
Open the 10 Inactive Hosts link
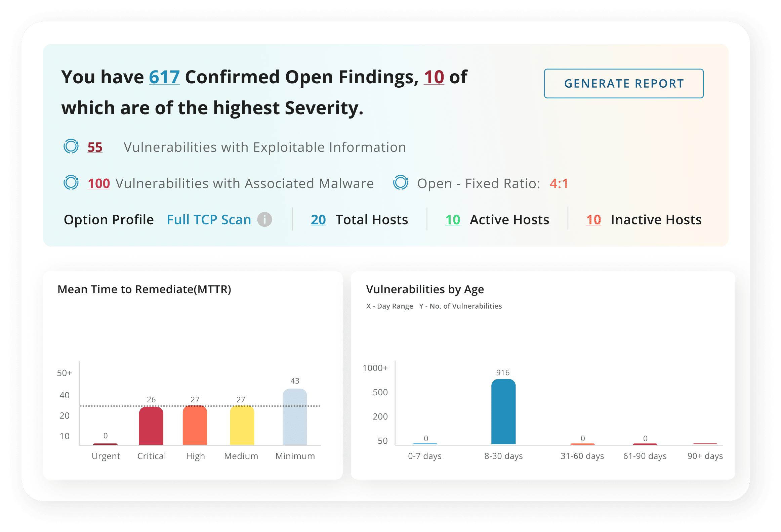pos(593,220)
